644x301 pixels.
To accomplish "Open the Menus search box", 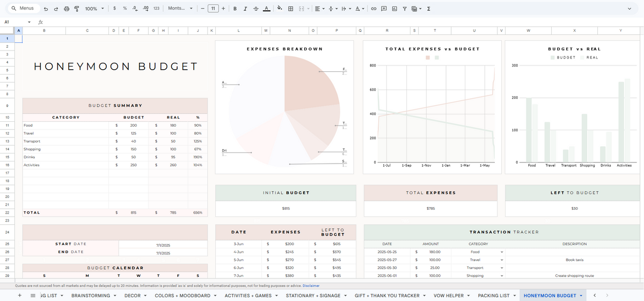I will 24,9.
